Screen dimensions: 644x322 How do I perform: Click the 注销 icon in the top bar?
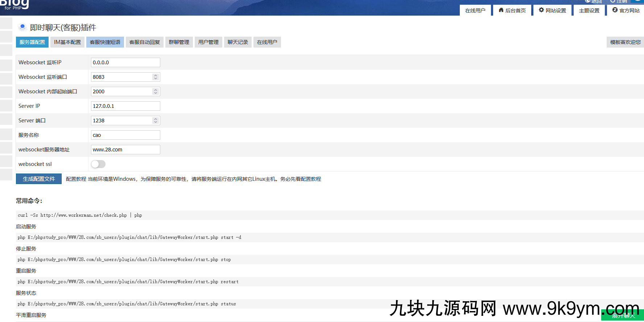pos(613,1)
